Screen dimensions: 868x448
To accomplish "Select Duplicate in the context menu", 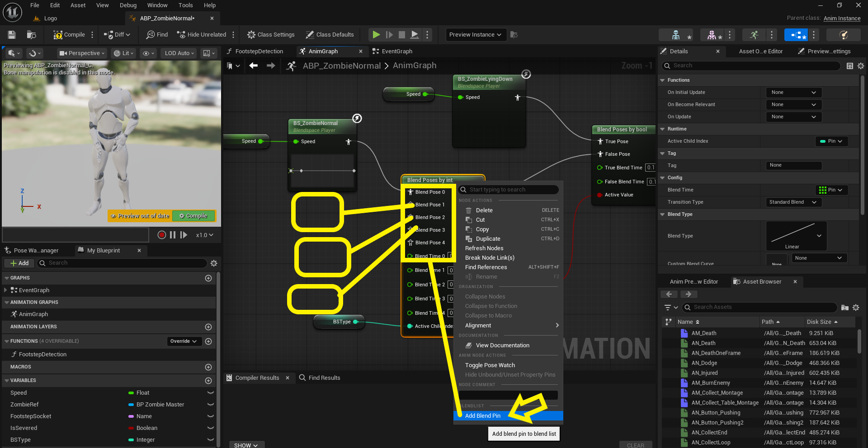I will click(508, 239).
